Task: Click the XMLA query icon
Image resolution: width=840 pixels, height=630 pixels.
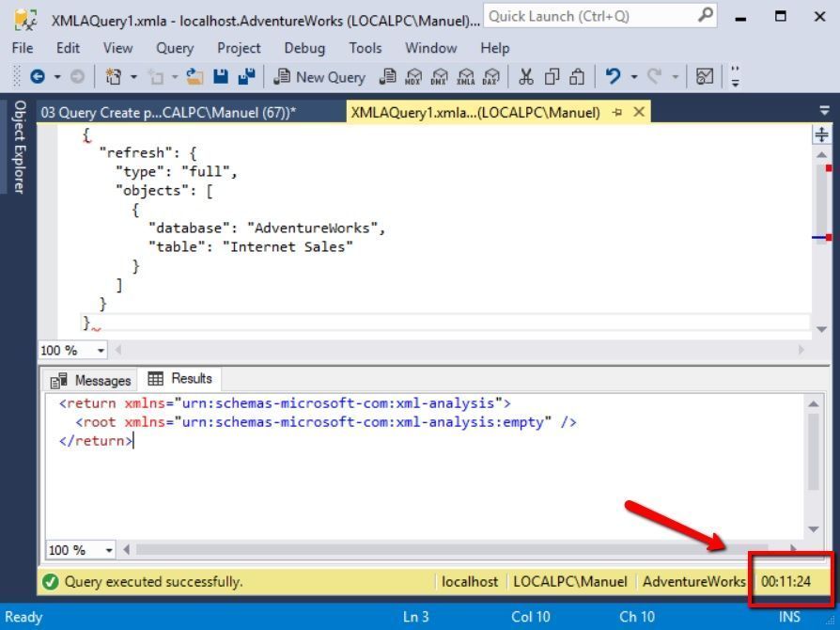Action: (465, 77)
